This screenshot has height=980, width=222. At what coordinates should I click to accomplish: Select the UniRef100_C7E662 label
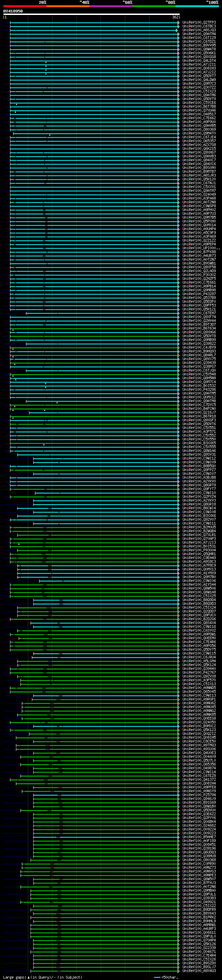point(199,118)
